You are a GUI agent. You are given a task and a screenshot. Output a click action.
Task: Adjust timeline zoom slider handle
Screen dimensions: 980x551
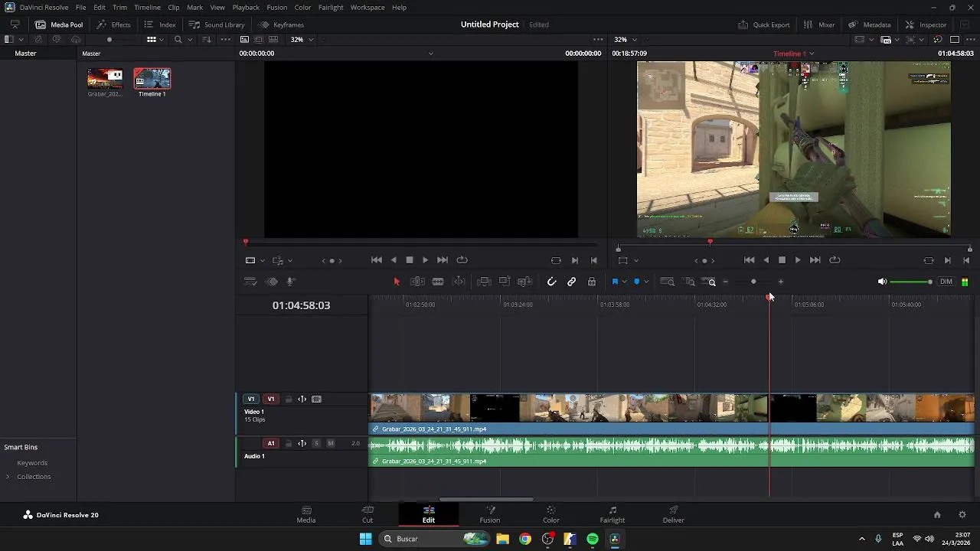coord(753,282)
